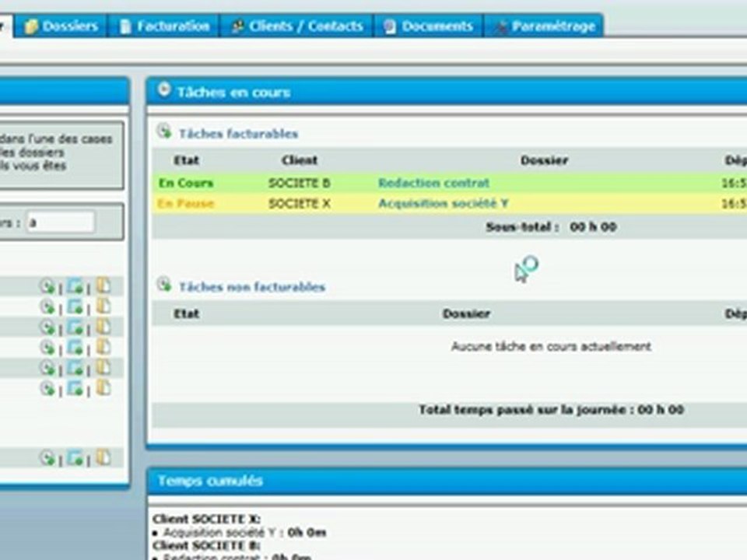This screenshot has height=560, width=747.
Task: Click the Sous-total 00 h 00 line
Action: click(551, 226)
